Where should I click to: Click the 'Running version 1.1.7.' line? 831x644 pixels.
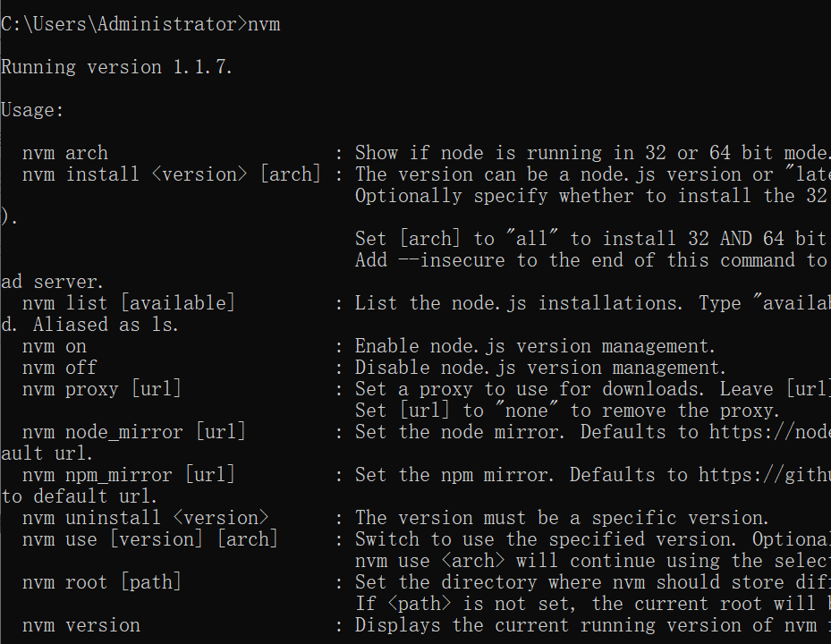click(116, 67)
